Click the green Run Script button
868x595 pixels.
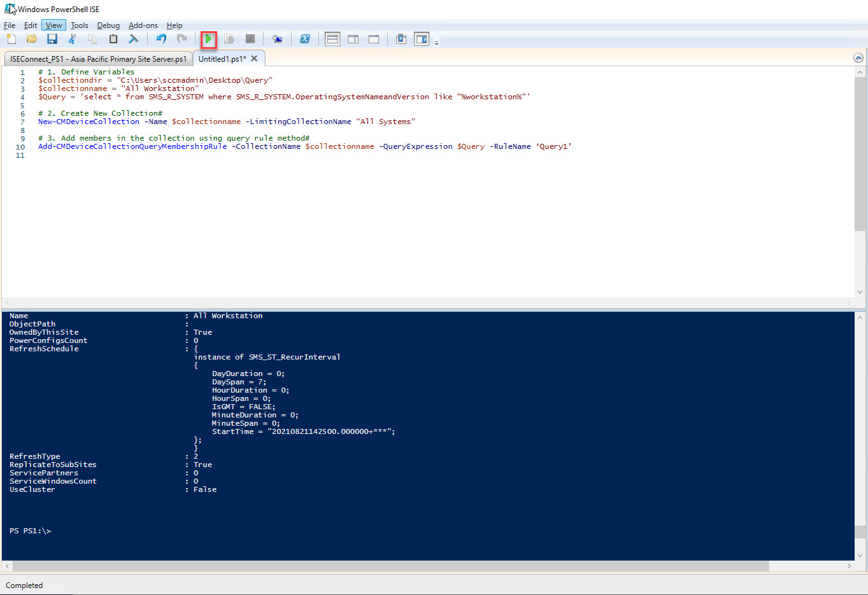(x=208, y=39)
